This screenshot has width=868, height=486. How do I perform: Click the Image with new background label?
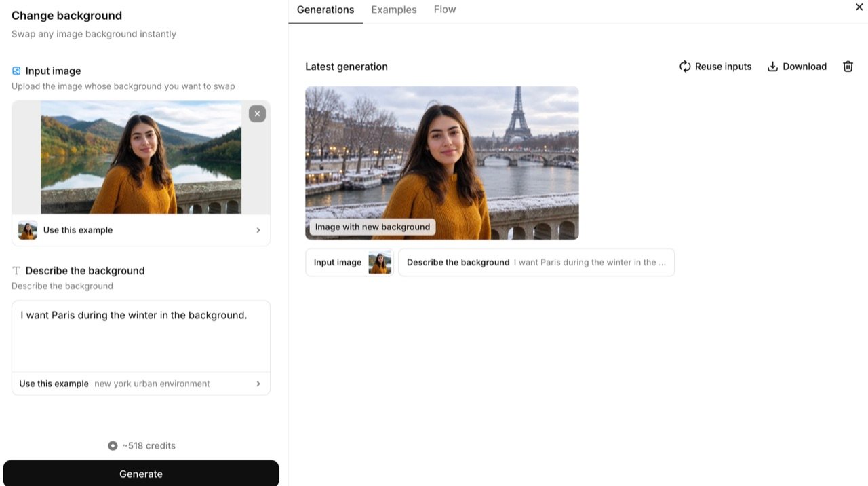click(372, 227)
